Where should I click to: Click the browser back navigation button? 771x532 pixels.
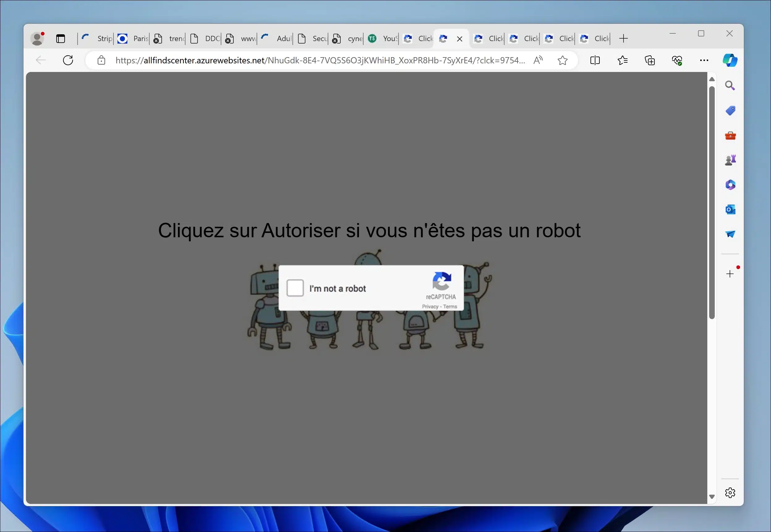[40, 60]
